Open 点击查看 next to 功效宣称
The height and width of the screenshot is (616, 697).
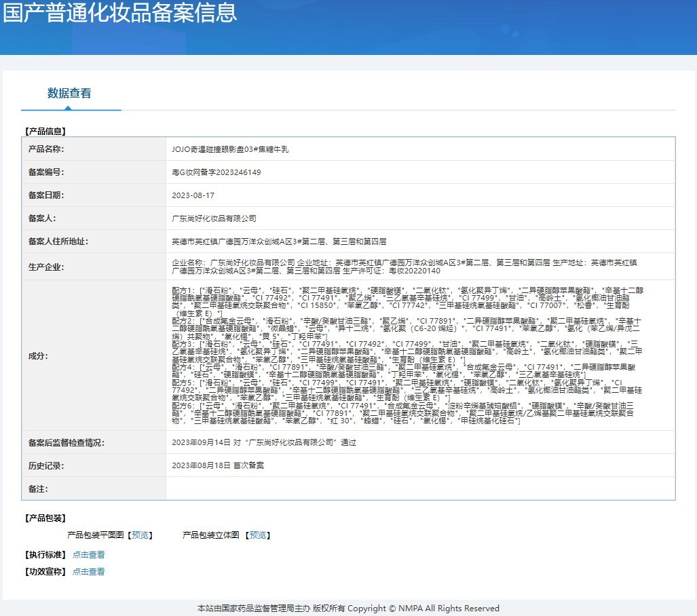point(89,571)
